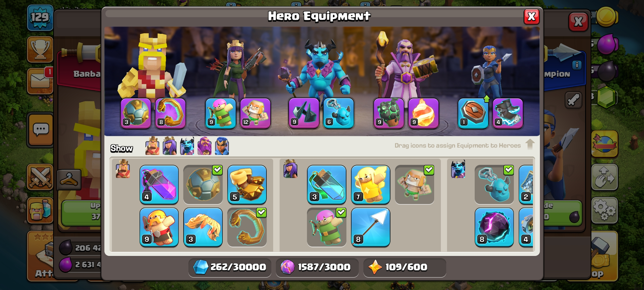The height and width of the screenshot is (290, 644).
Task: Select the level 8 Dark Orb equipment
Action: [494, 227]
